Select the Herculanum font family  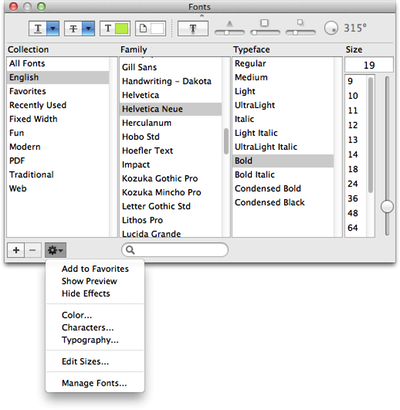171,123
